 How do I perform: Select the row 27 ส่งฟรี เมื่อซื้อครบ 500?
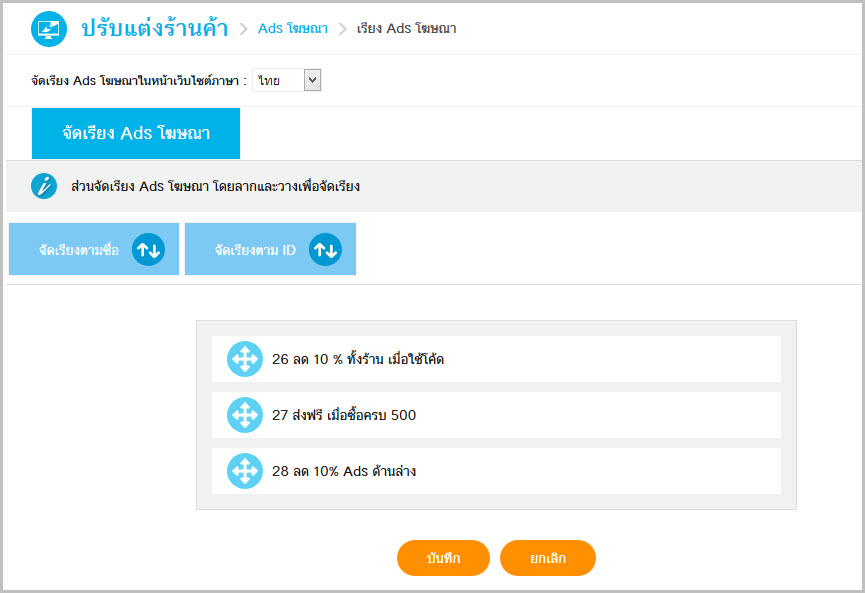pyautogui.click(x=496, y=415)
